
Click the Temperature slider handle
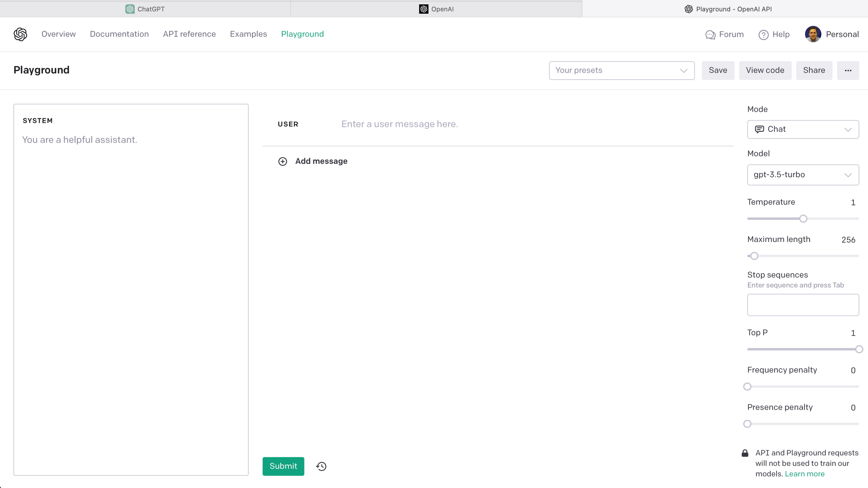(x=803, y=219)
